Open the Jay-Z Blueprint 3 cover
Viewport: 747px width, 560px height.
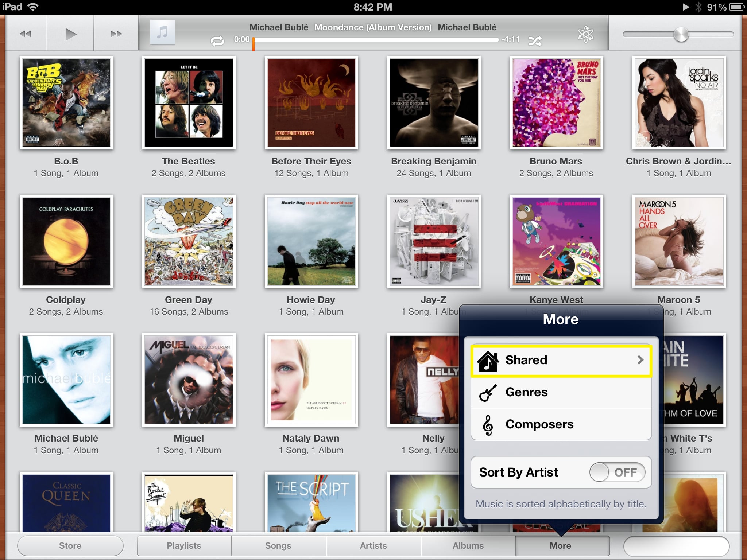coord(434,241)
